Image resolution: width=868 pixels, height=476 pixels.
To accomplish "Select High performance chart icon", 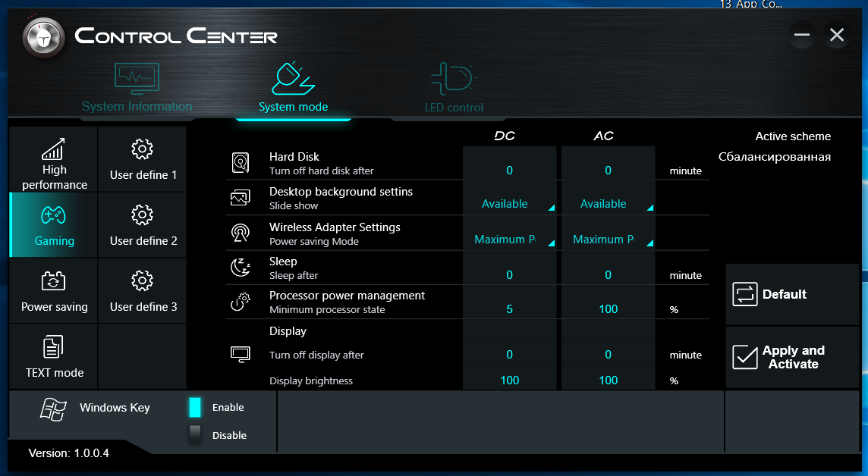I will [53, 149].
